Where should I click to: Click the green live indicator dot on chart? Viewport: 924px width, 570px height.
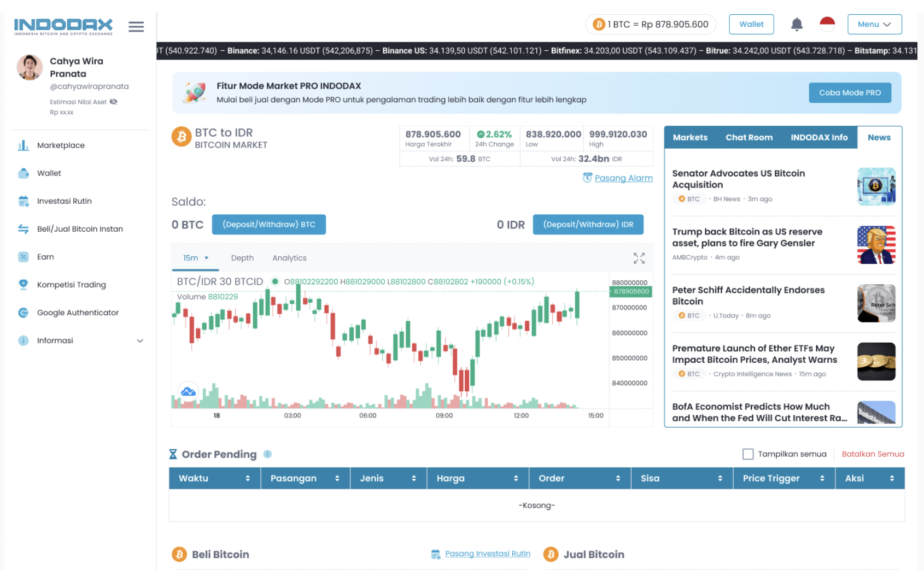click(275, 281)
